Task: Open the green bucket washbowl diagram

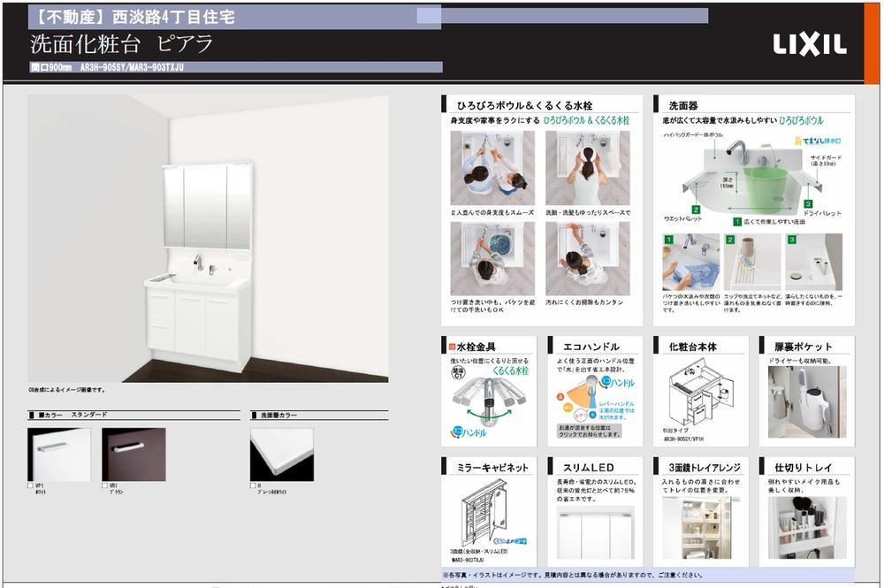Action: click(753, 178)
